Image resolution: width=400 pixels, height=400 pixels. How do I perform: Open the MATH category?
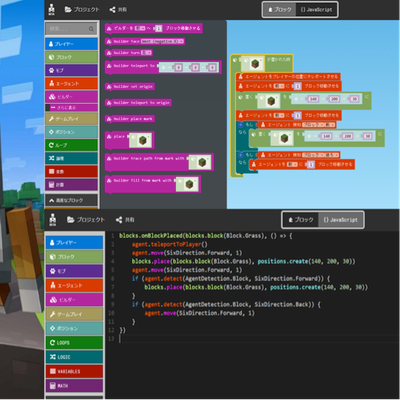click(74, 386)
